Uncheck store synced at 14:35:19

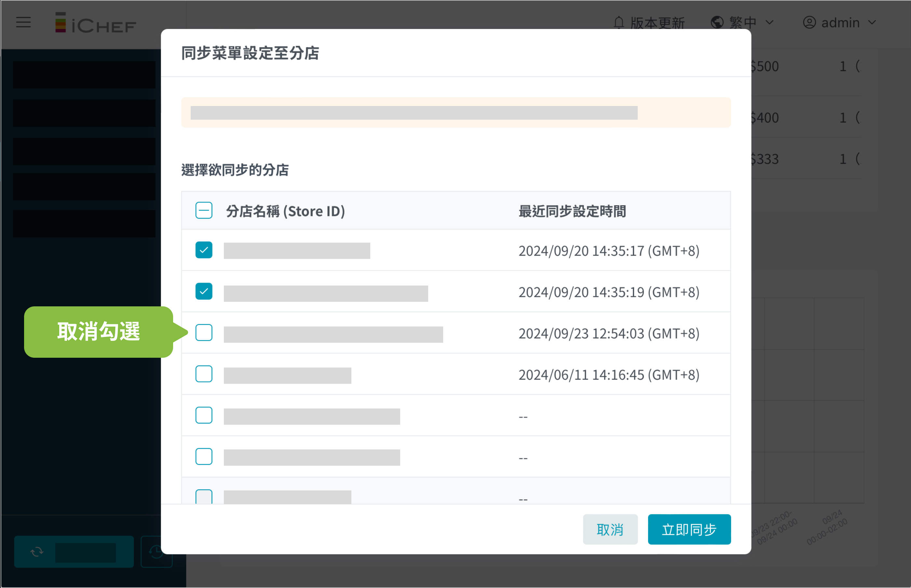[204, 291]
